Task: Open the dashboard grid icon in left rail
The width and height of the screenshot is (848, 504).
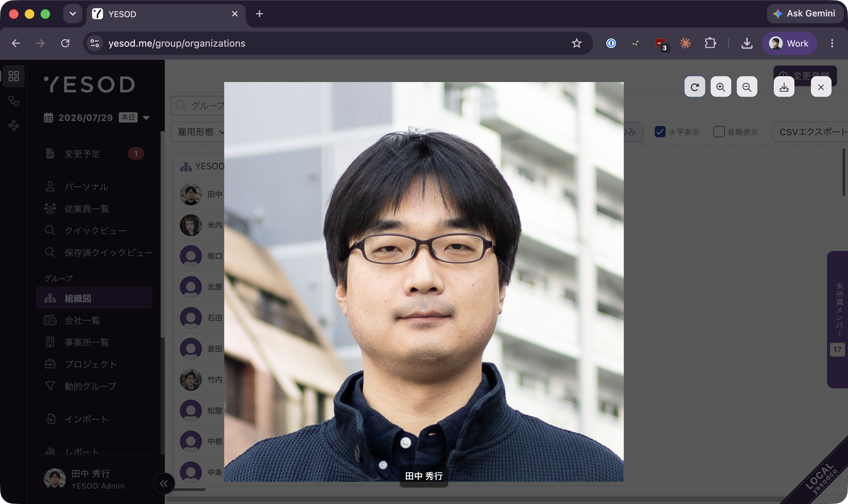Action: click(x=14, y=76)
